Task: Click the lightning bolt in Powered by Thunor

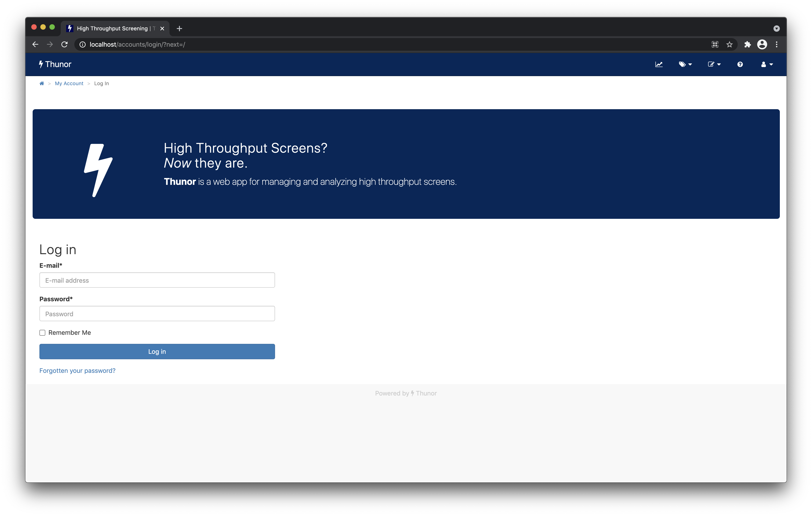Action: [x=413, y=393]
